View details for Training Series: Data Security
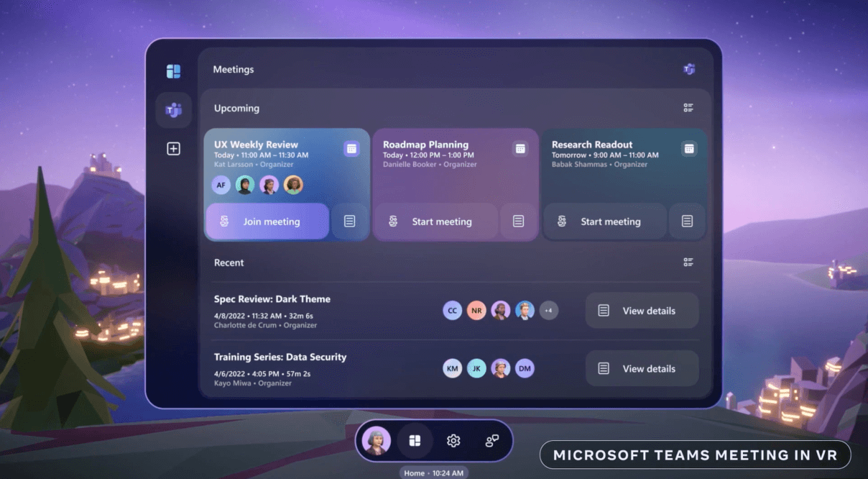The image size is (868, 479). pyautogui.click(x=642, y=368)
